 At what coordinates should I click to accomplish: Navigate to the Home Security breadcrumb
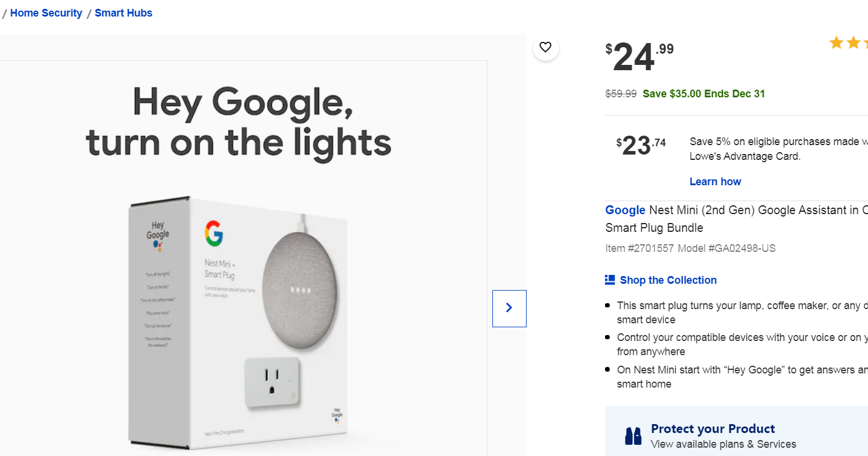46,12
